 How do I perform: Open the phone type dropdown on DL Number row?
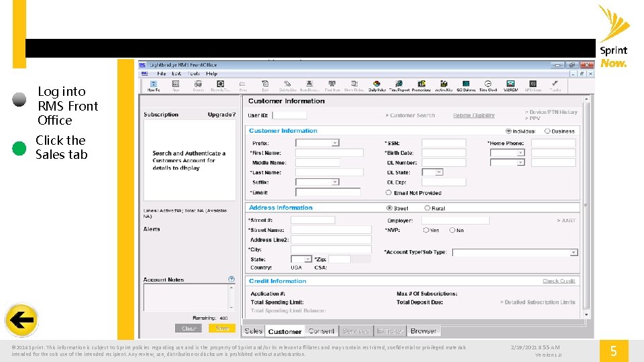[x=507, y=162]
